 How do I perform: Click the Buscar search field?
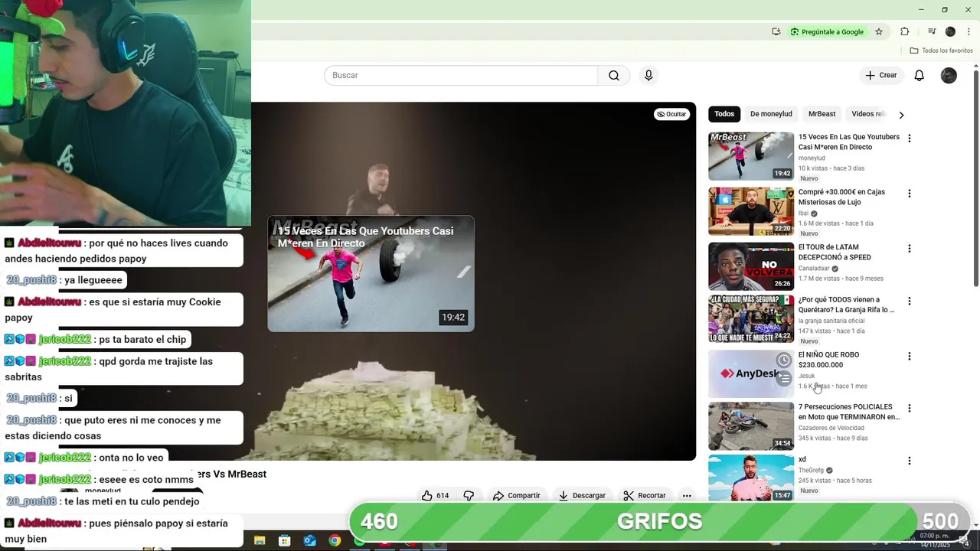point(461,75)
